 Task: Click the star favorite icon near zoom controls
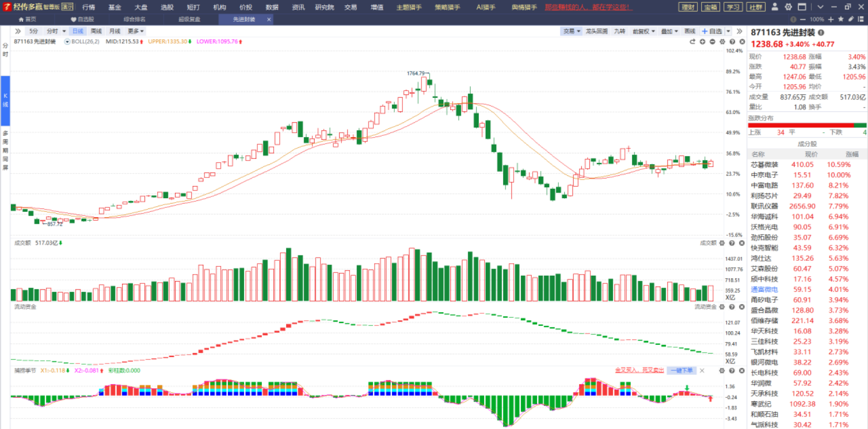tap(841, 19)
